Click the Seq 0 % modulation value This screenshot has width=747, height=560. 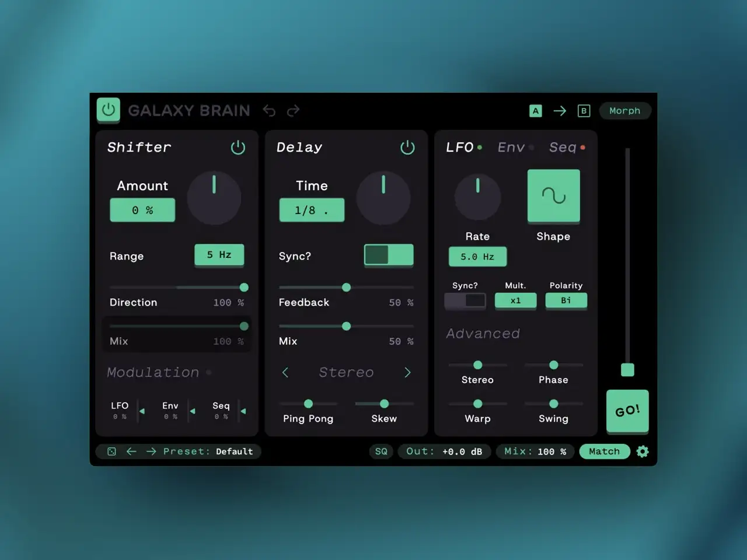[221, 416]
